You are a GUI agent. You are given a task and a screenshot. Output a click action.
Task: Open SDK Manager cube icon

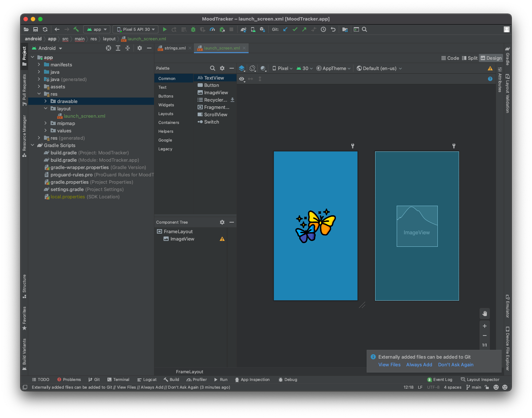click(263, 29)
